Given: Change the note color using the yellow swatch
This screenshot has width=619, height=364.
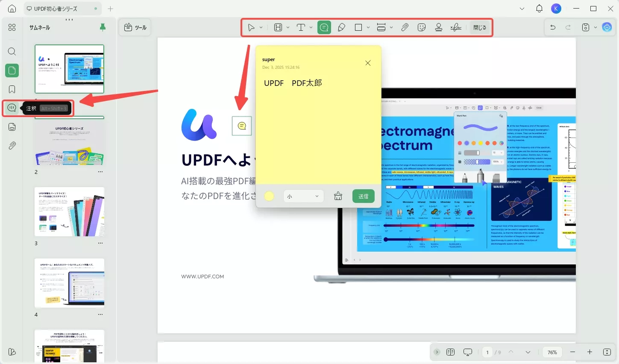Looking at the screenshot, I should 269,196.
